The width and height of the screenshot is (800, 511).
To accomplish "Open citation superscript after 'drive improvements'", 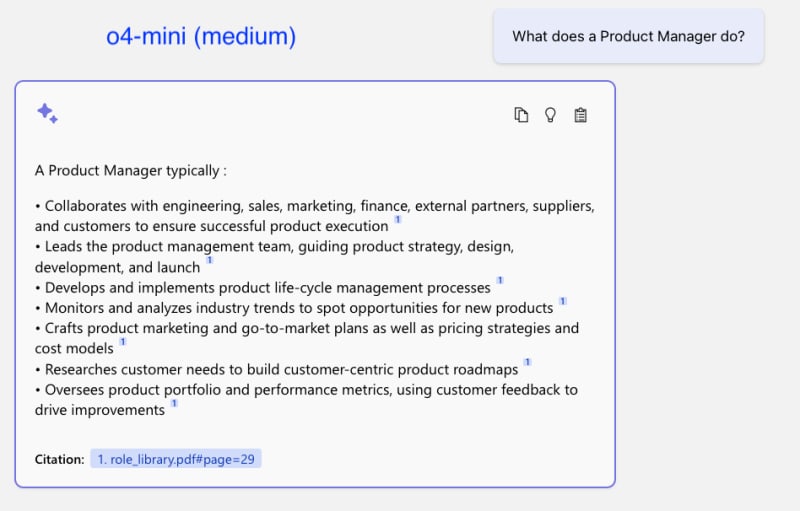I will pyautogui.click(x=174, y=403).
